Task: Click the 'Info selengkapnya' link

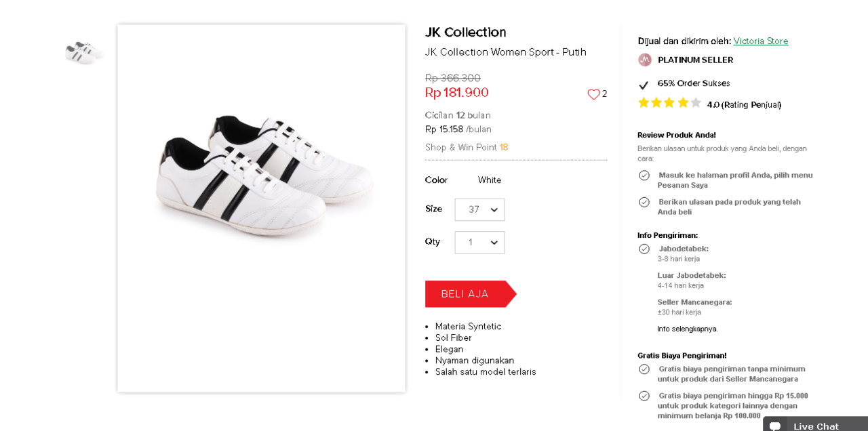Action: 687,329
